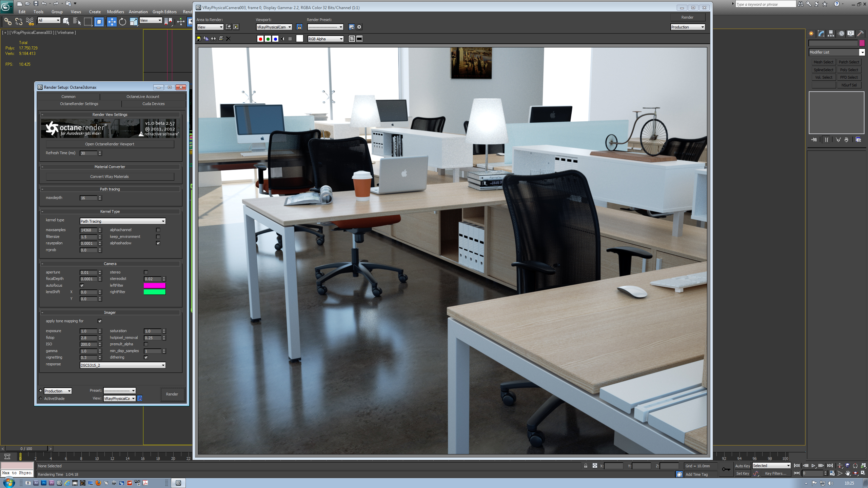The width and height of the screenshot is (868, 488).
Task: Clear the rendered frame window
Action: [229, 39]
